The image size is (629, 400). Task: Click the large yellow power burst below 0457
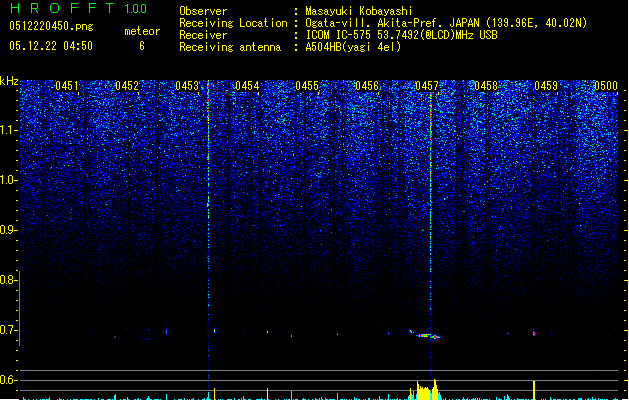(426, 390)
